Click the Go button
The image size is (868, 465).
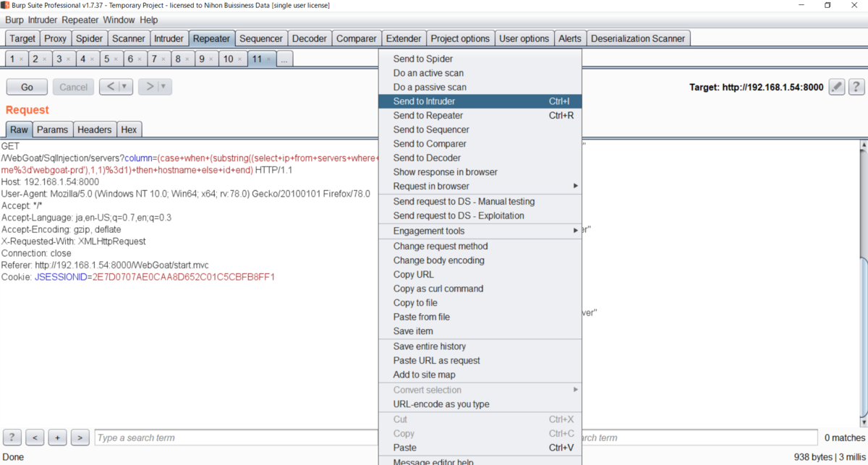pos(27,87)
